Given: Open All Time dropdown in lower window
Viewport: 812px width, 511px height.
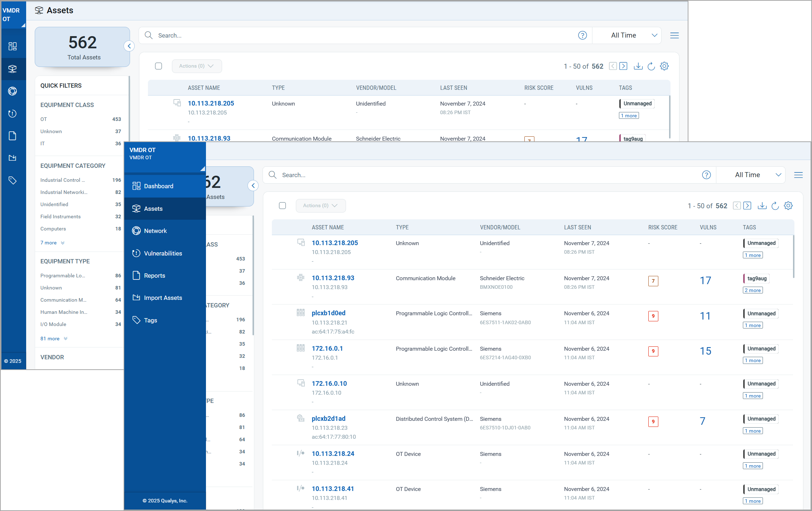Looking at the screenshot, I should click(751, 175).
